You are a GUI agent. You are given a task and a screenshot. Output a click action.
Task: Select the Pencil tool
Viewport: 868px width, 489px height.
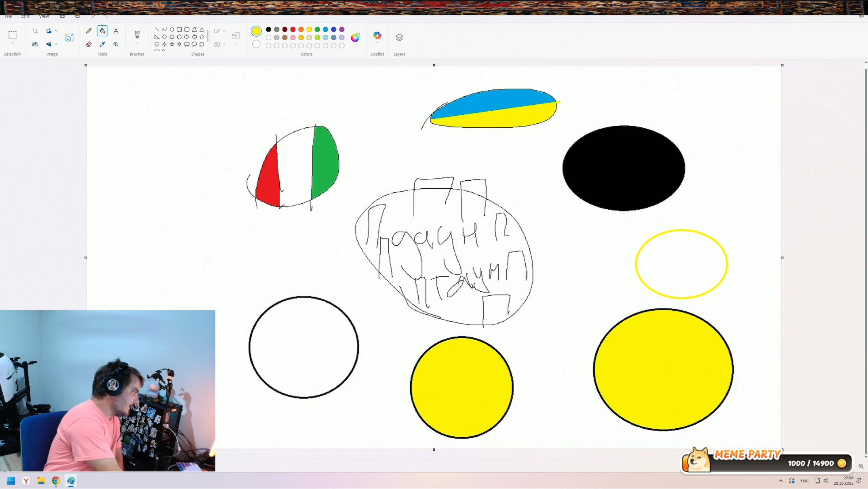point(89,31)
